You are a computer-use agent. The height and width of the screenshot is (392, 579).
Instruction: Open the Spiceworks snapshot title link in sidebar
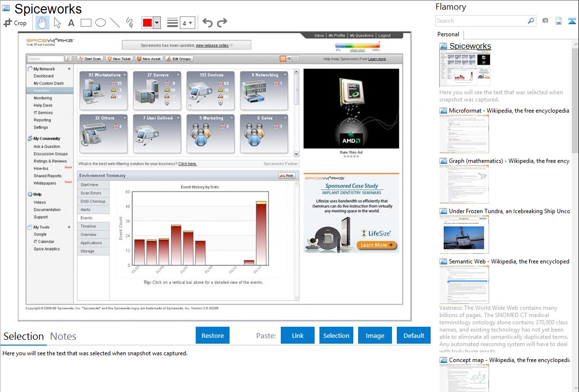tap(470, 46)
